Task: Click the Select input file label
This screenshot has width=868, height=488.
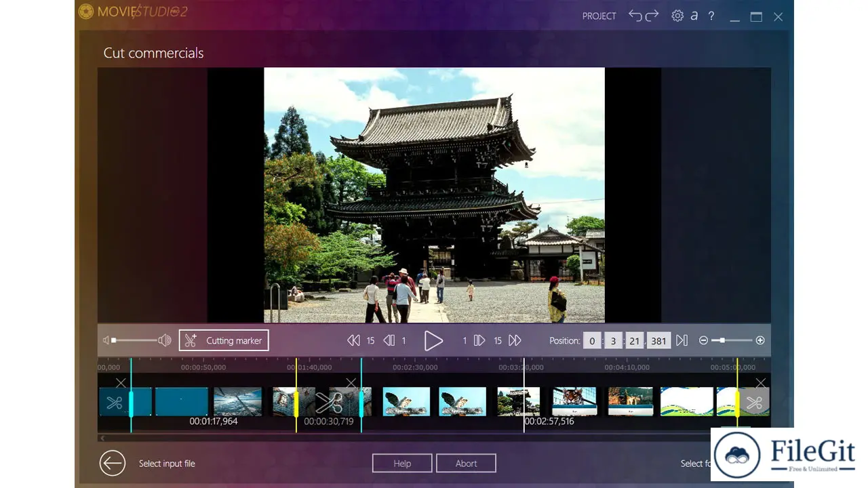Action: (167, 464)
